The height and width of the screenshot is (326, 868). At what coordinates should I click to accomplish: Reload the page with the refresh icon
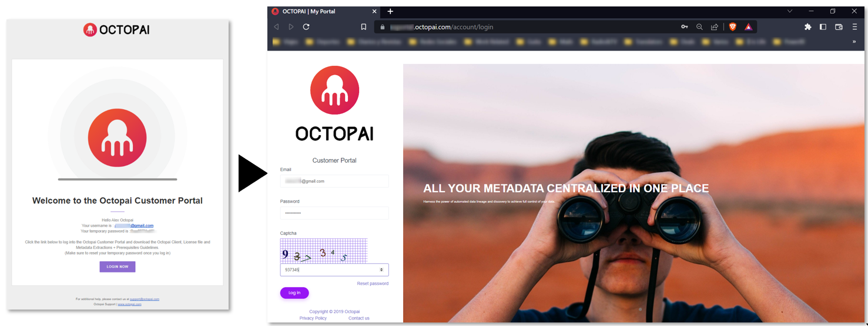pos(306,27)
